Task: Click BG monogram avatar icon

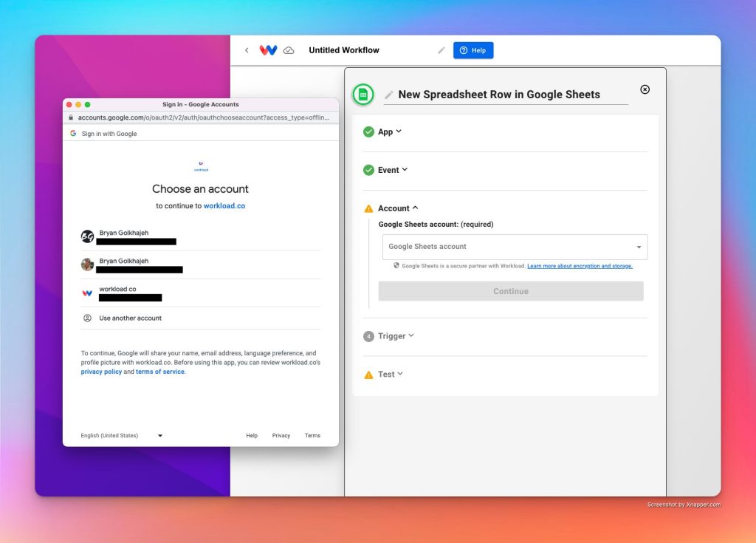Action: pyautogui.click(x=87, y=236)
